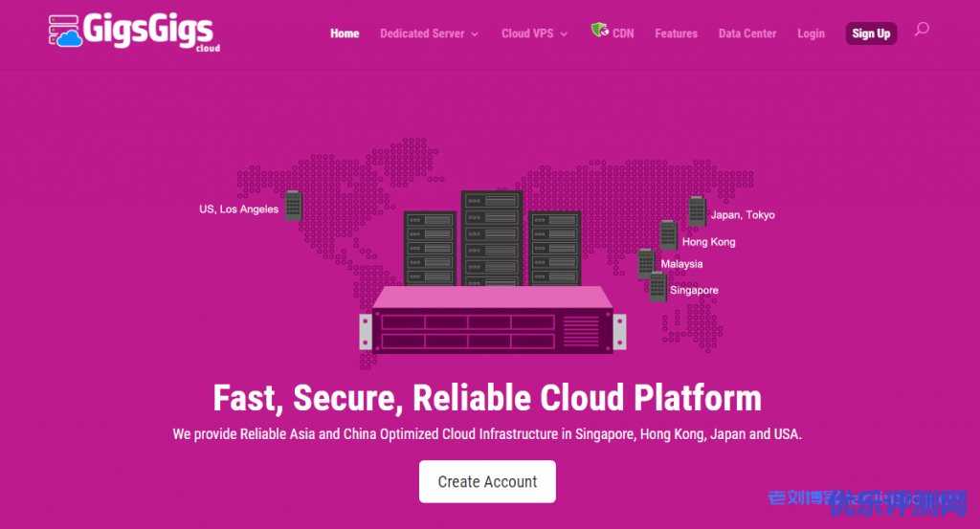Click the GigsGigs cloud logo
This screenshot has height=529, width=980.
[134, 32]
